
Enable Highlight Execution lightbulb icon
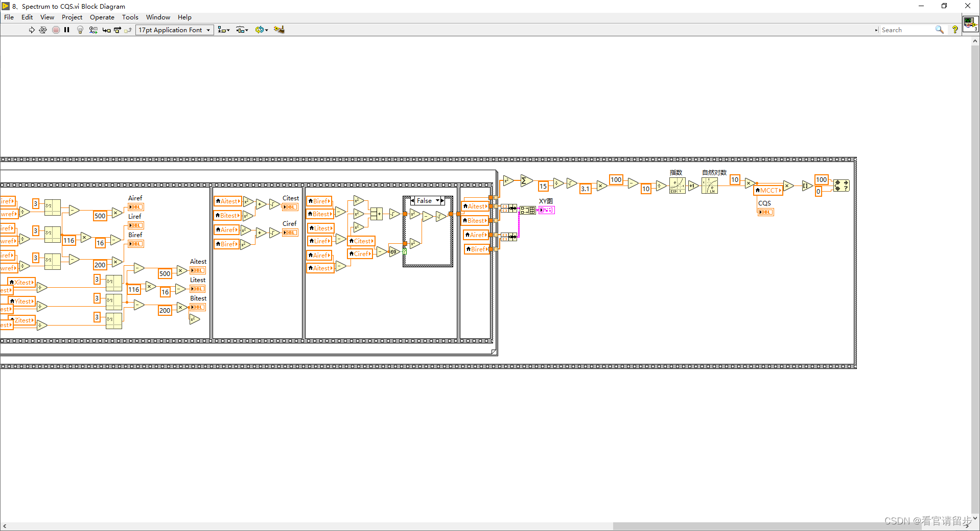tap(80, 30)
